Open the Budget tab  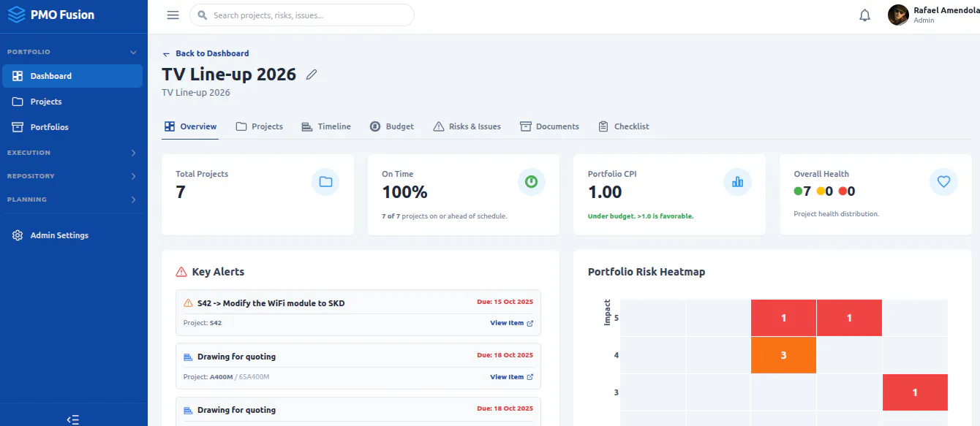pos(392,126)
